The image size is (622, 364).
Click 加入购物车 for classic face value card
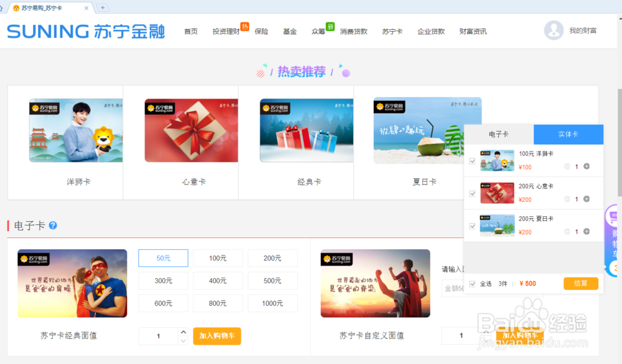tap(217, 336)
